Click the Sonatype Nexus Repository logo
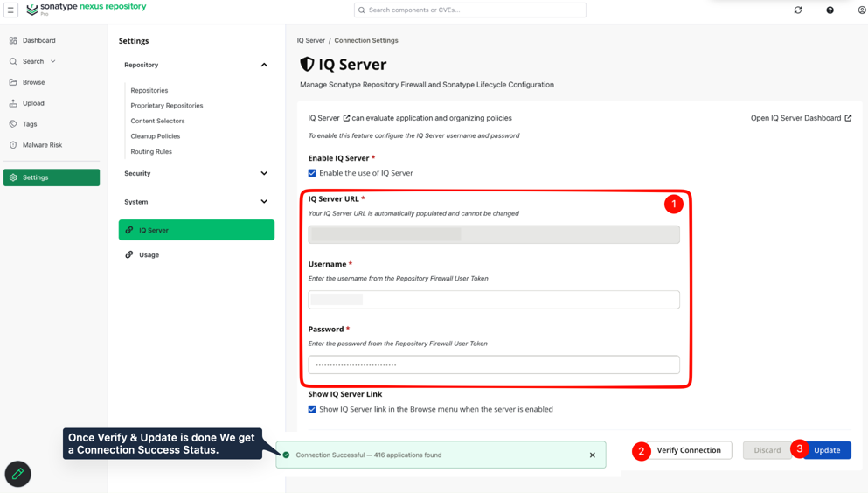Screen dimensions: 868x493 pyautogui.click(x=87, y=8)
